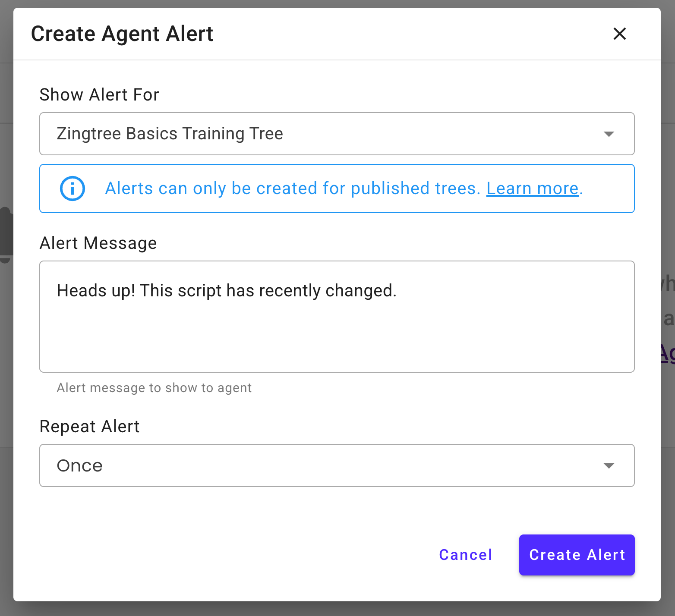
Task: Click the helper text below the message box
Action: [154, 388]
